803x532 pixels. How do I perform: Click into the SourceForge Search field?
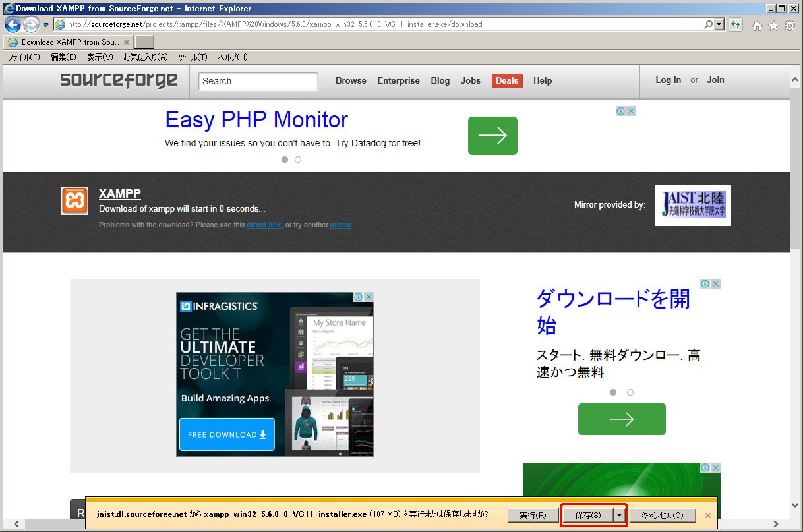pyautogui.click(x=258, y=81)
